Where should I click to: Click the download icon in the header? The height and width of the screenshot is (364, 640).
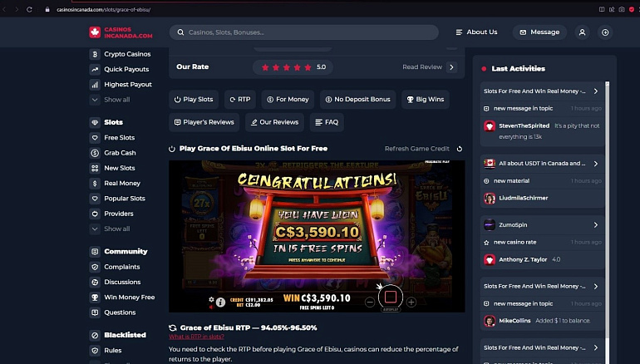point(605,32)
